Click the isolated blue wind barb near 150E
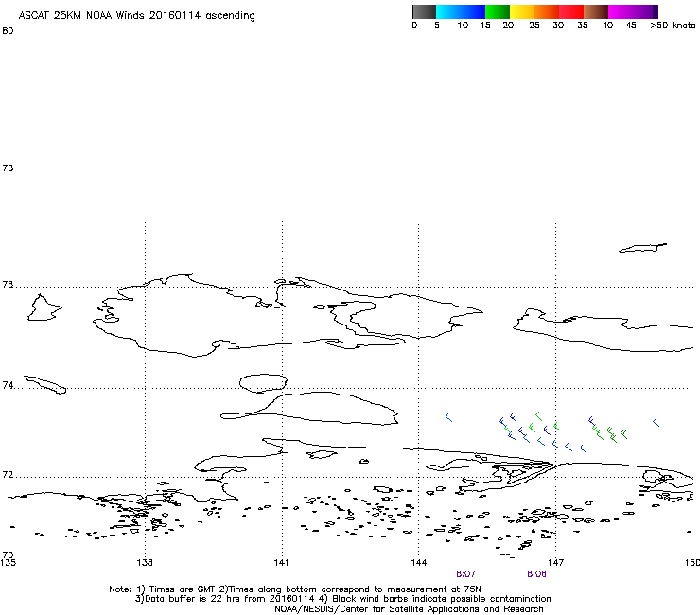Image resolution: width=700 pixels, height=615 pixels. click(656, 422)
